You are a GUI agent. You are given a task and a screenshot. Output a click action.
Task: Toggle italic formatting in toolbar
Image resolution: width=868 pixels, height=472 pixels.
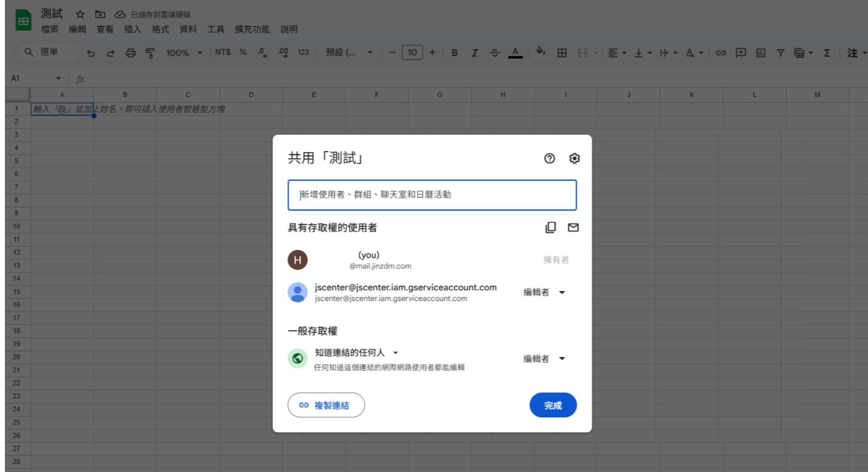coord(475,53)
